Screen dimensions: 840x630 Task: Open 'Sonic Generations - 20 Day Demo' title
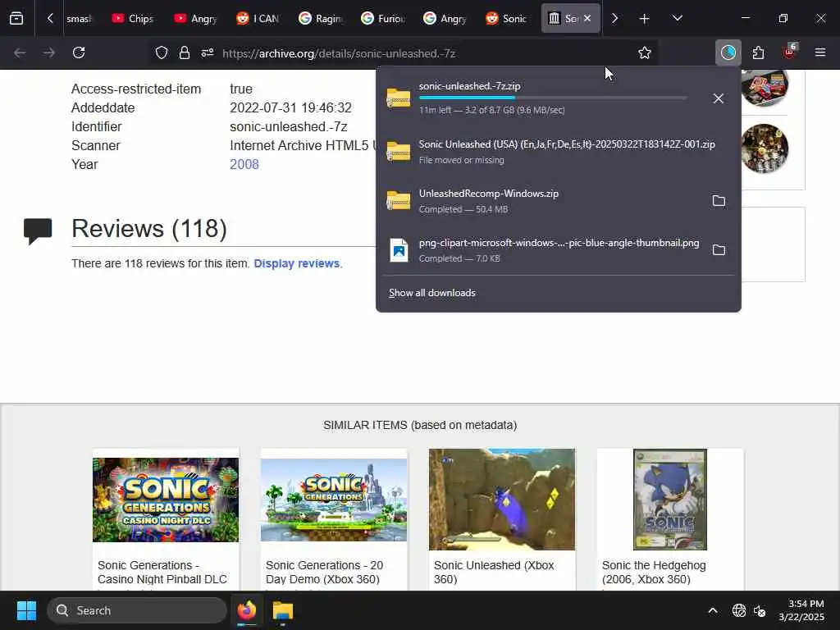(325, 572)
